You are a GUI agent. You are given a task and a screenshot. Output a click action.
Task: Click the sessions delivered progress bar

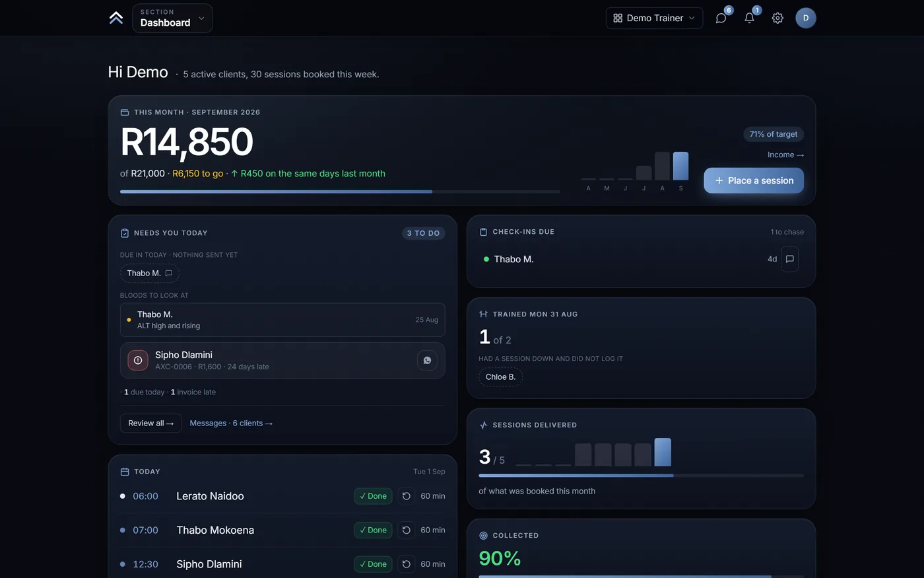click(641, 476)
